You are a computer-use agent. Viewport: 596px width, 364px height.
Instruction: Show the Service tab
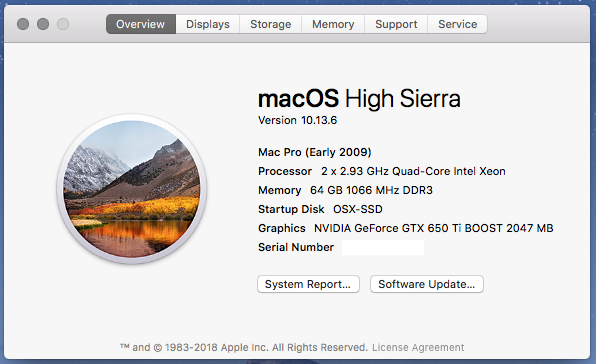pyautogui.click(x=457, y=24)
